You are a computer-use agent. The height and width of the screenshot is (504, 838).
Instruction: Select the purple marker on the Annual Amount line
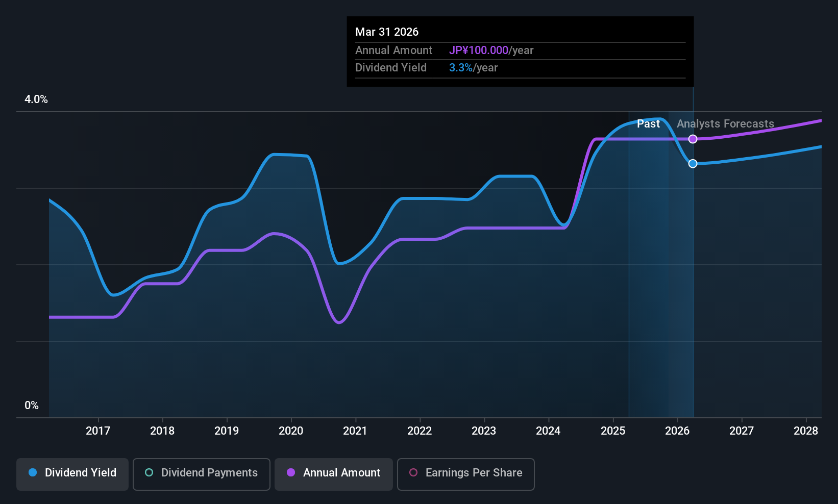[693, 139]
